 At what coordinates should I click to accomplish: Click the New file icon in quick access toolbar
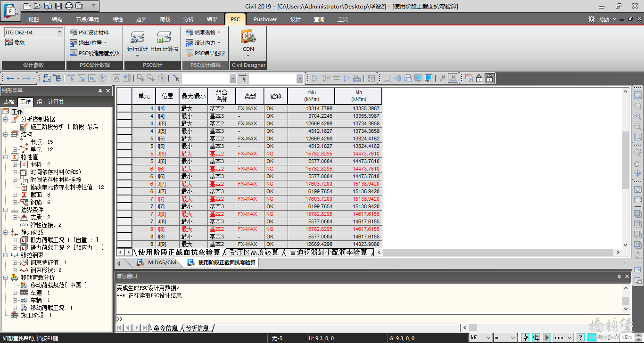[x=27, y=6]
